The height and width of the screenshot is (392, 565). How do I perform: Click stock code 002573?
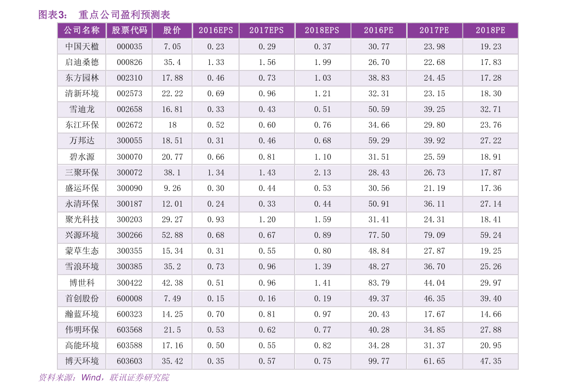[x=130, y=93]
